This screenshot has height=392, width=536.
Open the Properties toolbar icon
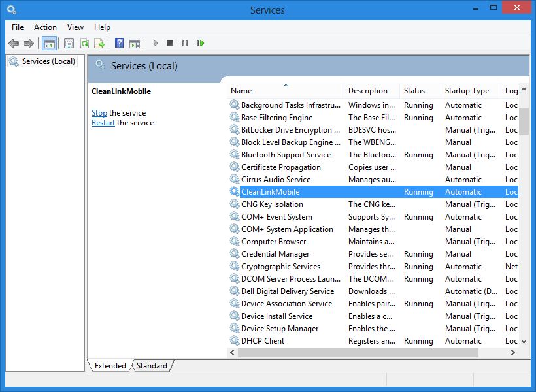[x=69, y=43]
